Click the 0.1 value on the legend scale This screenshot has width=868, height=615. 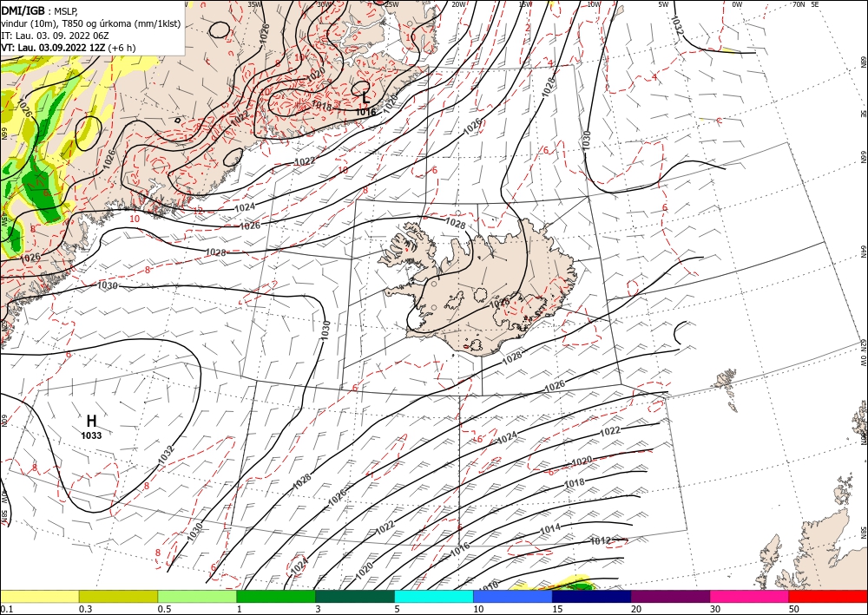[6, 609]
